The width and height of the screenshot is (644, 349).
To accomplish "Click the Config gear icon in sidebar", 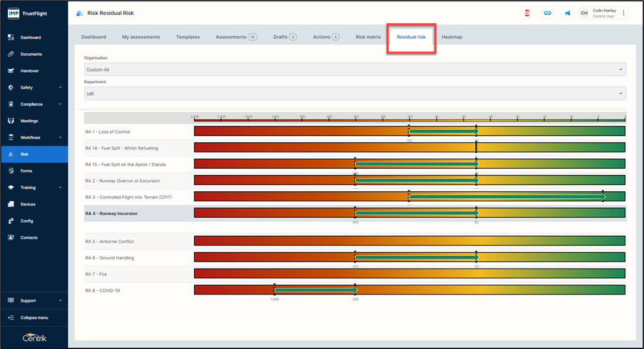I will pyautogui.click(x=10, y=221).
